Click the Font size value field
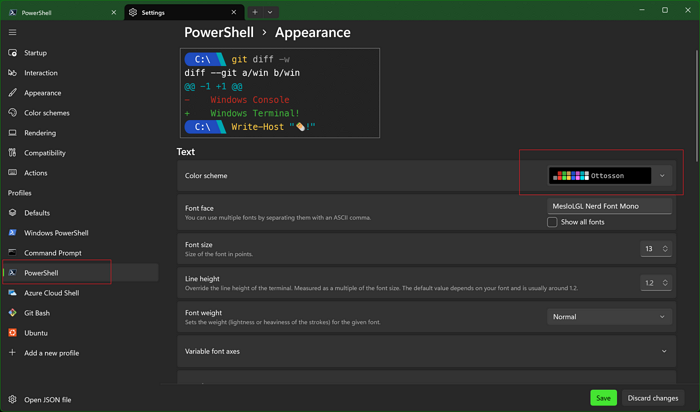Image resolution: width=700 pixels, height=412 pixels. tap(650, 249)
